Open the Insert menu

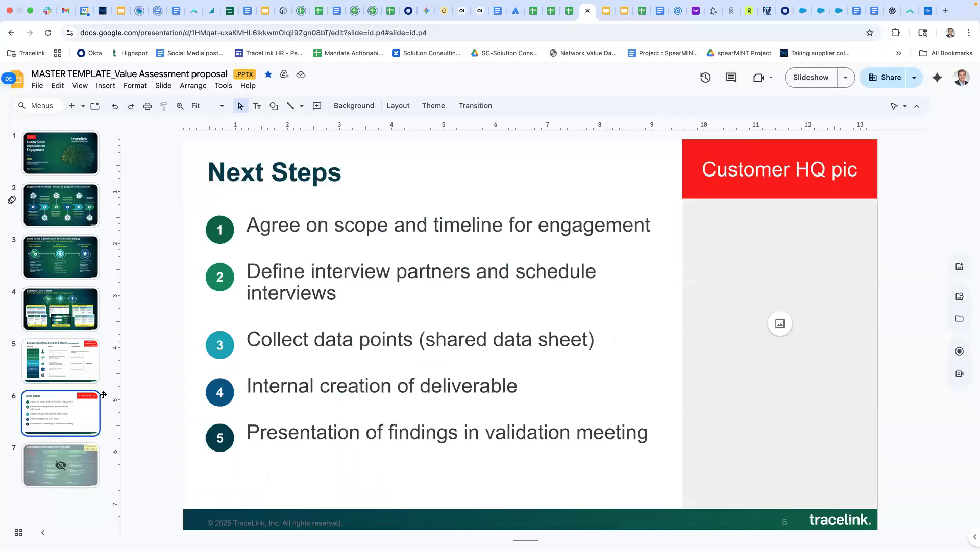[105, 86]
